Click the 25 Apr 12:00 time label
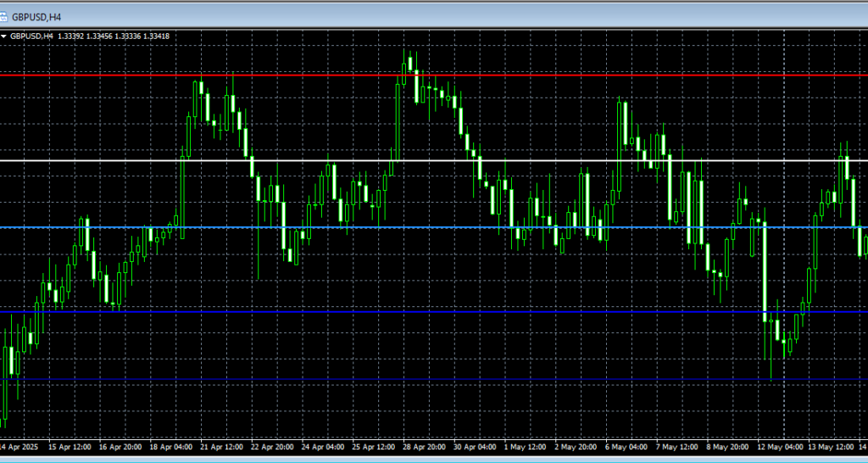 tap(374, 447)
